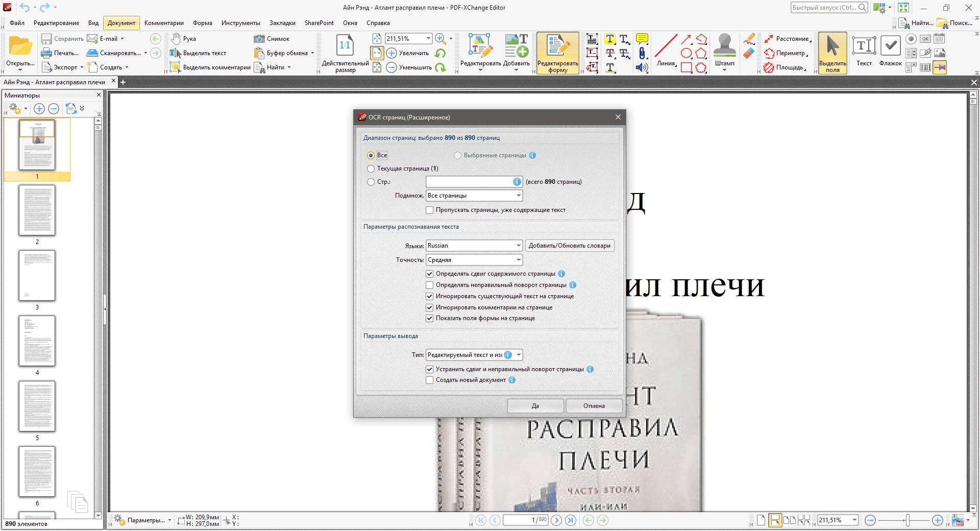Screen dimensions: 980x531
Task: Open the 'Точность' dropdown showing Средняя
Action: (x=474, y=260)
